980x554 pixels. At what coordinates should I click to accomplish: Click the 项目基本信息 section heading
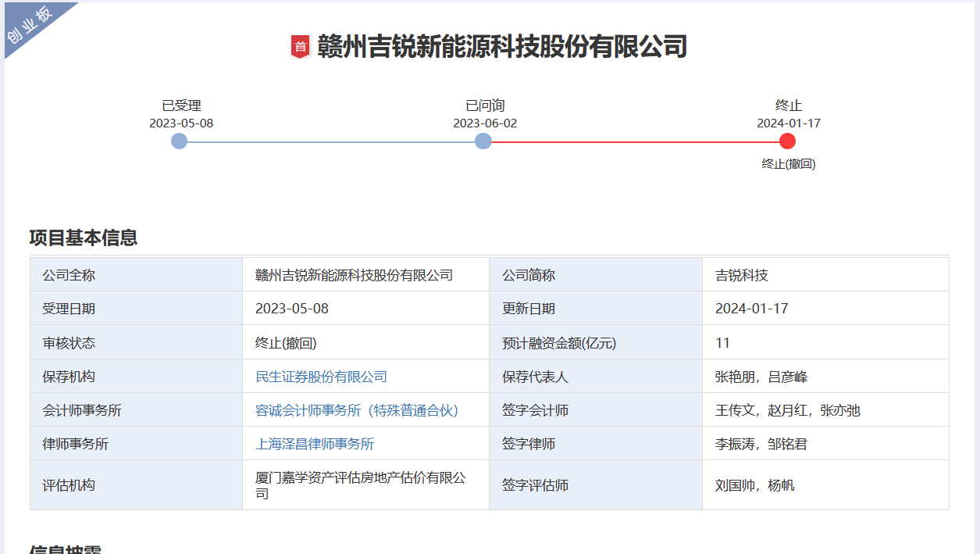coord(84,238)
